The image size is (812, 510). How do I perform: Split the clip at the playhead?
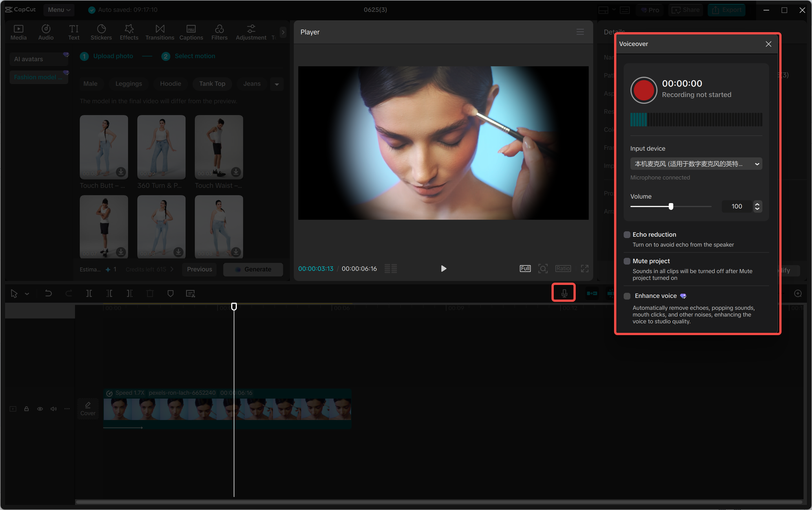point(89,293)
